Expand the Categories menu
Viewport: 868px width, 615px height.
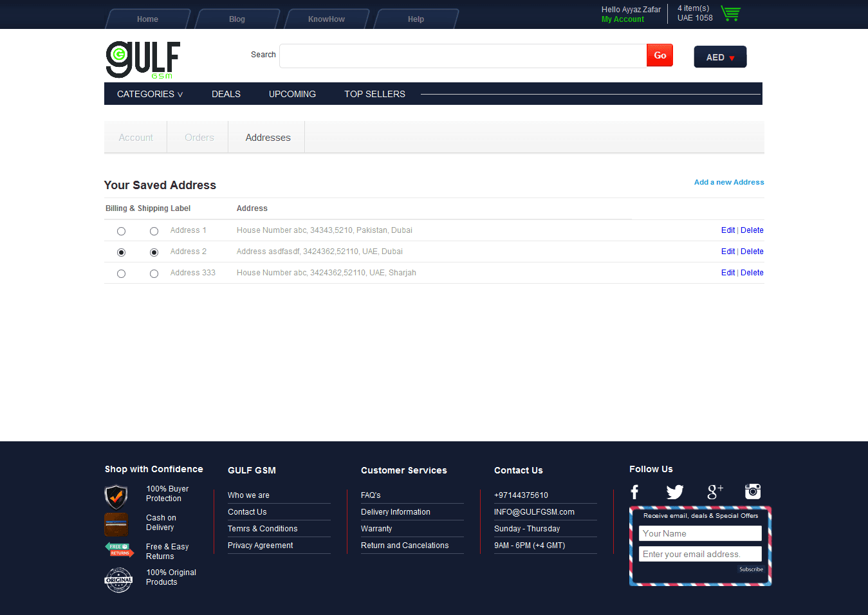tap(150, 94)
